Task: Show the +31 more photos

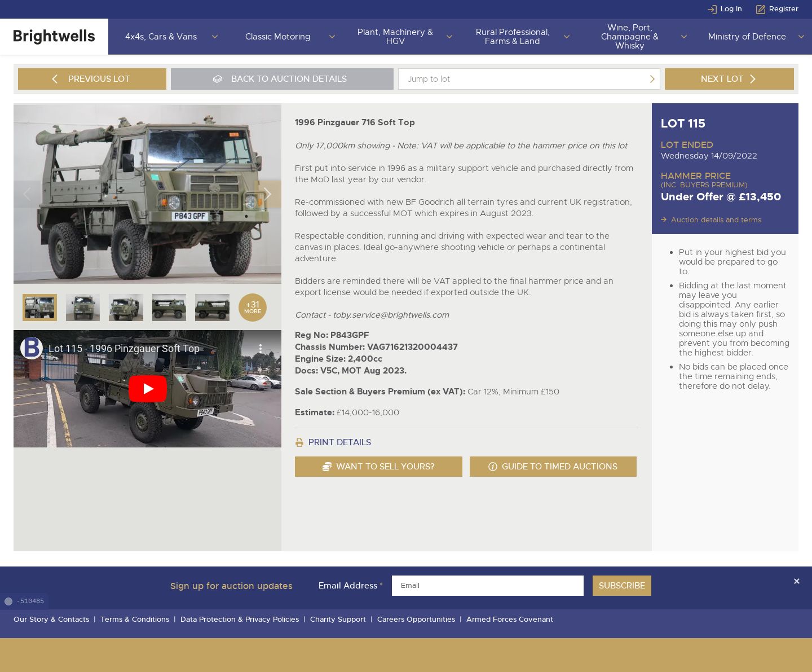Action: 253,308
